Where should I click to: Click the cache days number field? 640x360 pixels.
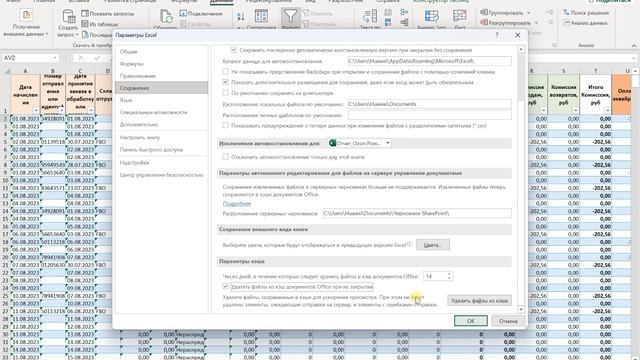(x=435, y=276)
